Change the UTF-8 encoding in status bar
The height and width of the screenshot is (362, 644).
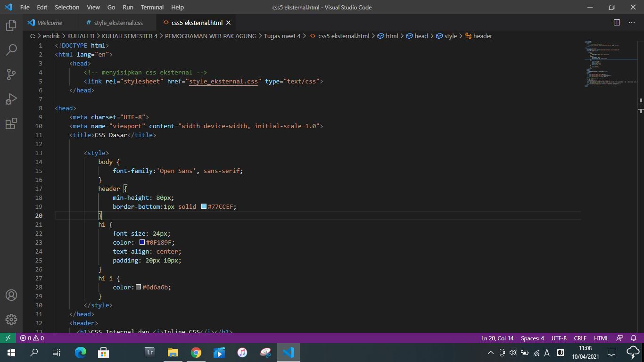(x=559, y=338)
